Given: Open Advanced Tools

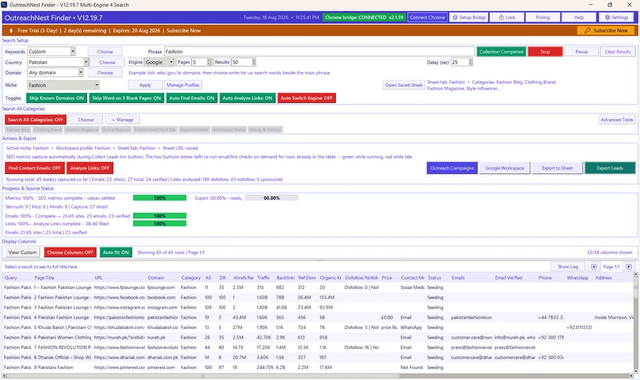Looking at the screenshot, I should coord(616,120).
